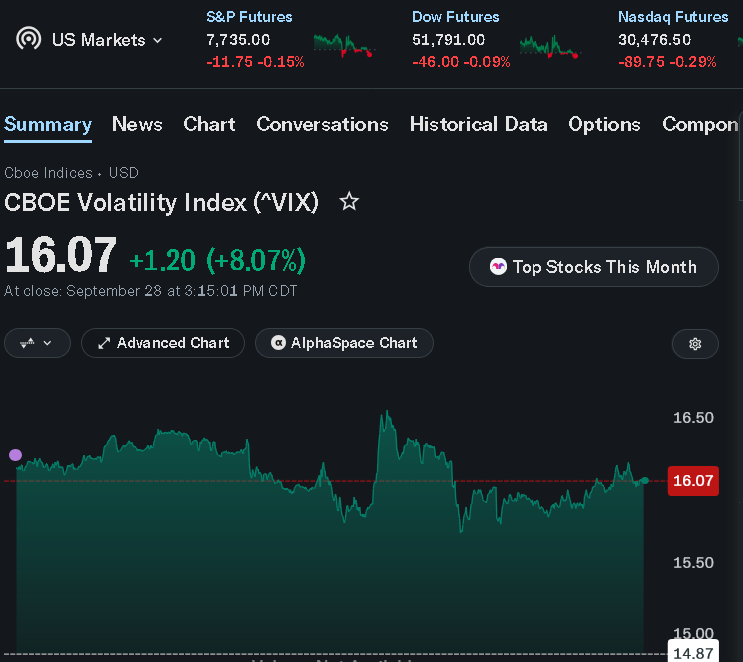Add VIX to watchlist with star icon
Screen dimensions: 743x662
pyautogui.click(x=349, y=202)
